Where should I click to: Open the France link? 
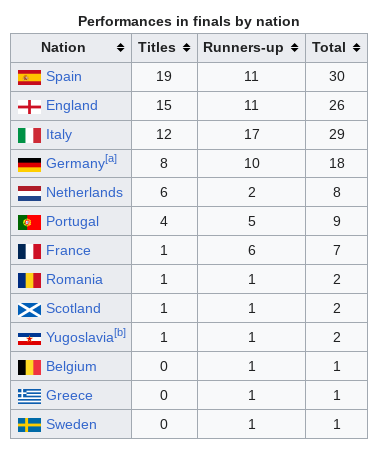(x=68, y=250)
